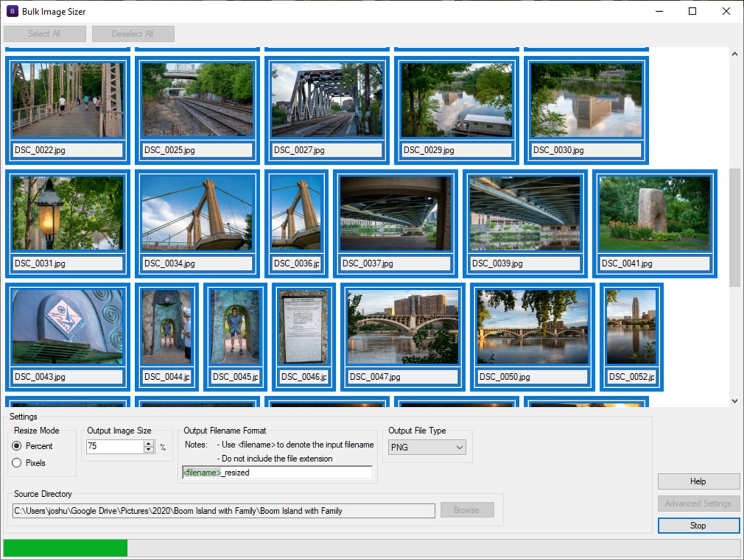Select the DSC_0030.jpg water reflection photo
Viewport: 744px width, 560px height.
coord(586,101)
